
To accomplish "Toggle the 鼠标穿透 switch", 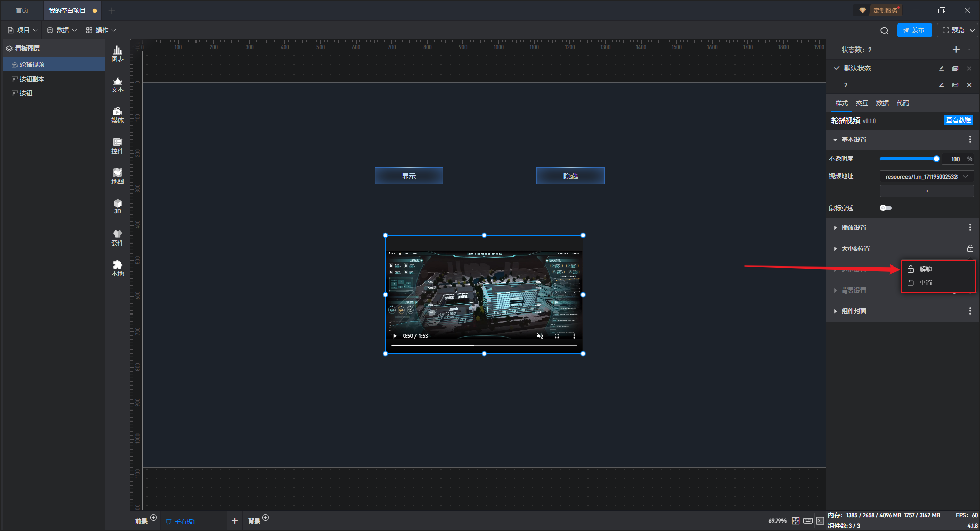I will (x=886, y=208).
